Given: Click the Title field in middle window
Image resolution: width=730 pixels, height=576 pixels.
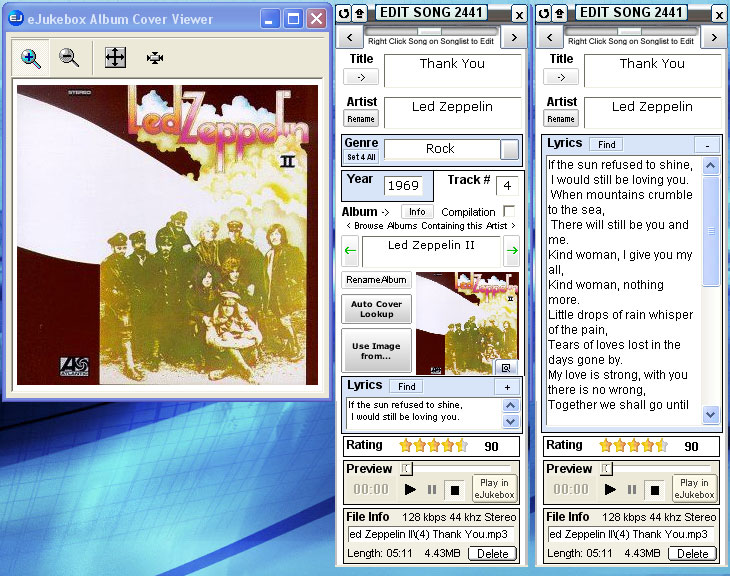Looking at the screenshot, I should point(453,71).
